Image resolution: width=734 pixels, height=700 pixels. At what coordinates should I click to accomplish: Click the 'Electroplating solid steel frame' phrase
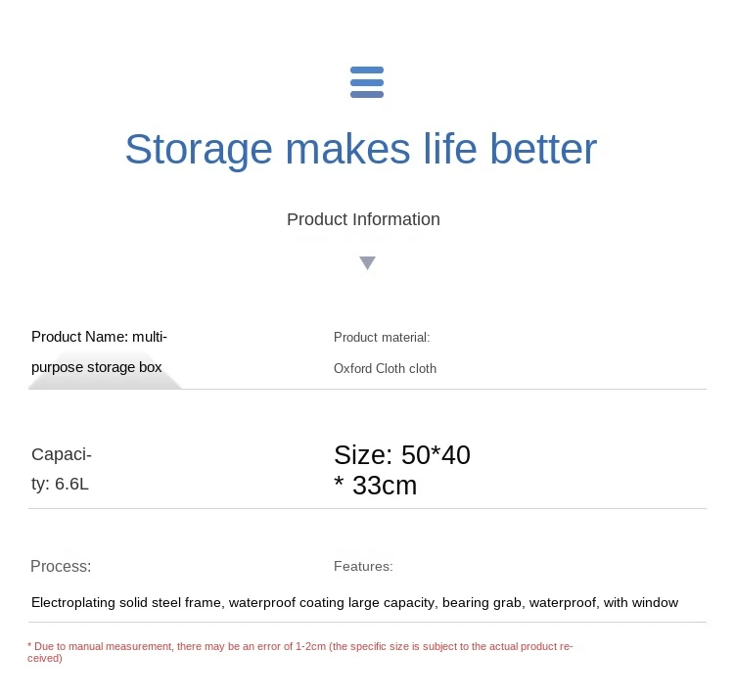[126, 602]
